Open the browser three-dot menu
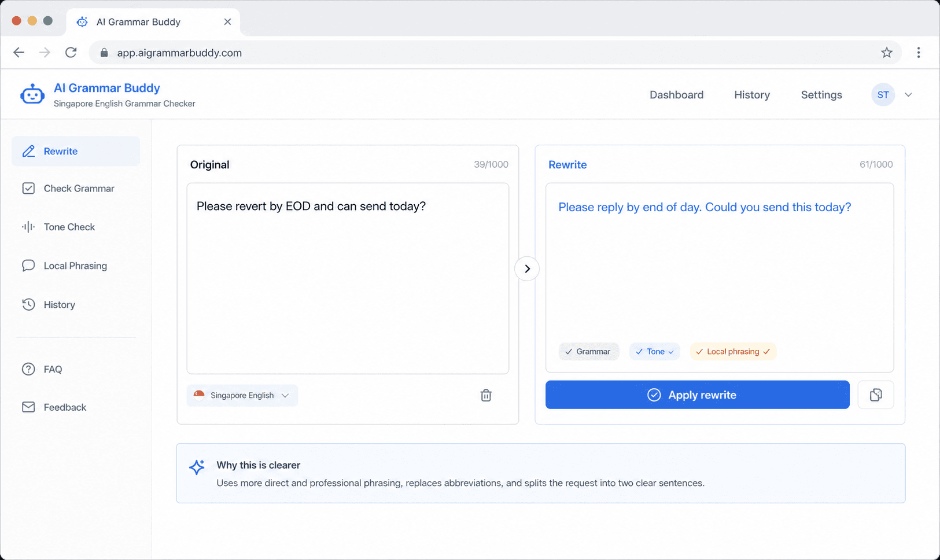Screen dimensions: 940x560 click(919, 53)
